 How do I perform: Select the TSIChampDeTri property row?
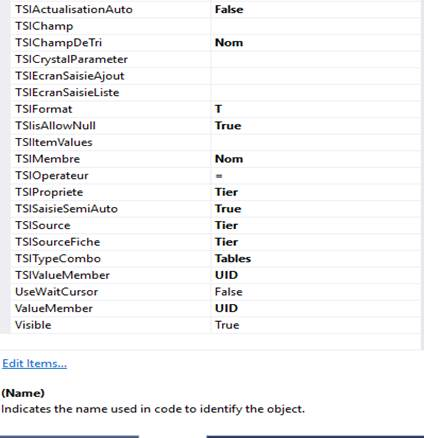click(216, 43)
